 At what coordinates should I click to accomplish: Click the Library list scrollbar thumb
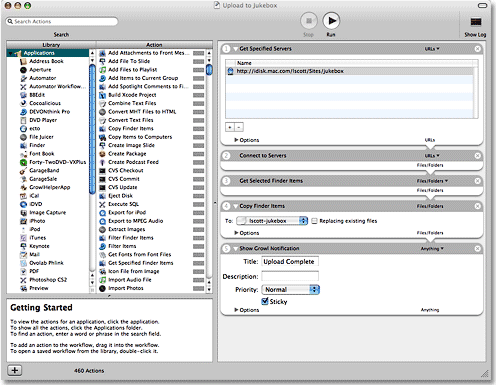(x=92, y=129)
